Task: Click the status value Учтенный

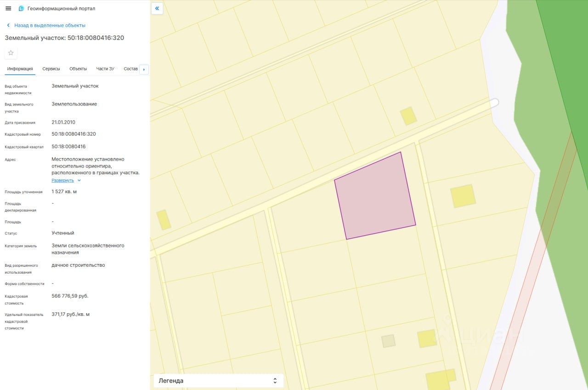Action: click(x=62, y=233)
